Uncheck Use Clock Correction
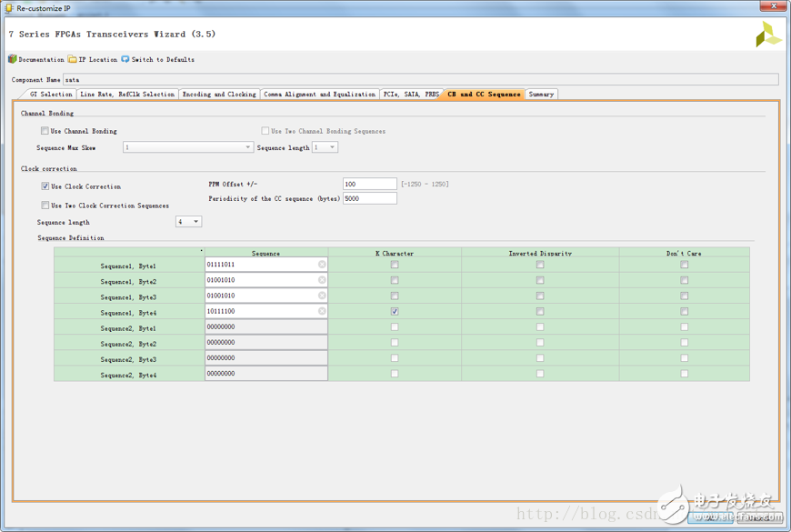The image size is (791, 532). pos(45,186)
